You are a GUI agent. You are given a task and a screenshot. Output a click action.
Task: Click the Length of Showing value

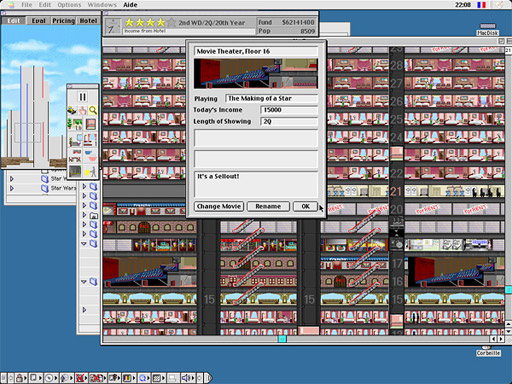[289, 122]
